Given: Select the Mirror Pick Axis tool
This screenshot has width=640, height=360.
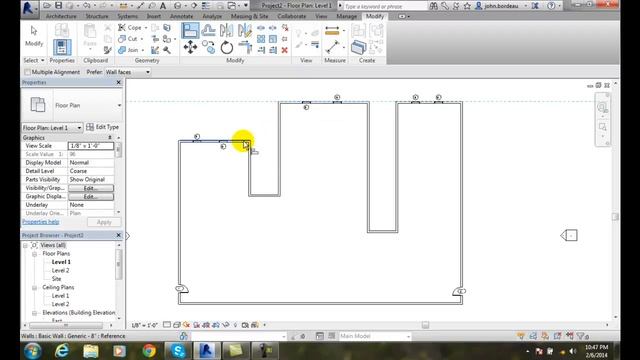Looking at the screenshot, I should [227, 30].
